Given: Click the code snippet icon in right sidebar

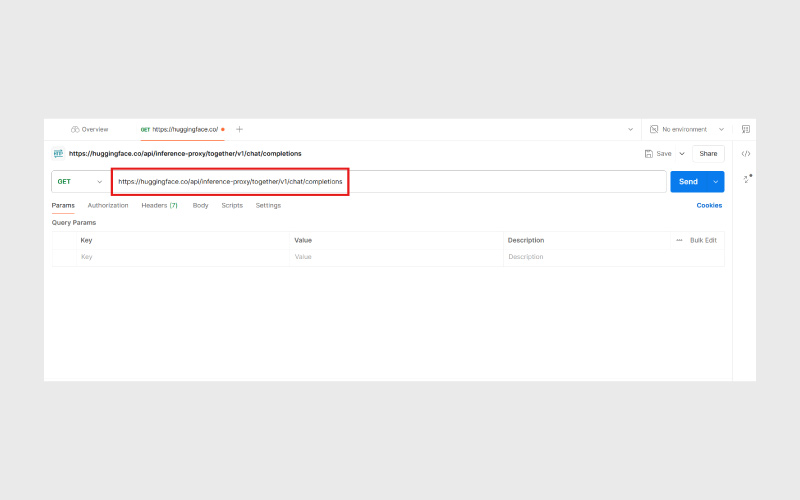Looking at the screenshot, I should tap(746, 154).
